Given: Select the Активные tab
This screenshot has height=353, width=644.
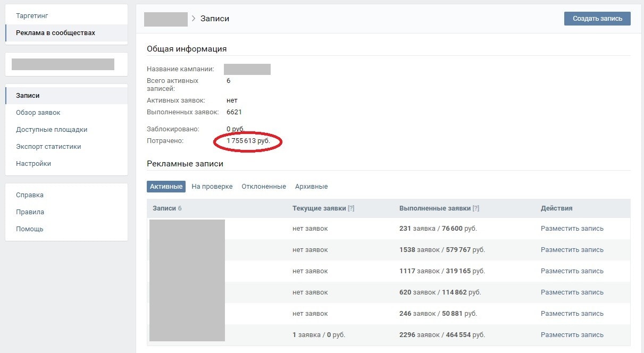Looking at the screenshot, I should coord(166,187).
